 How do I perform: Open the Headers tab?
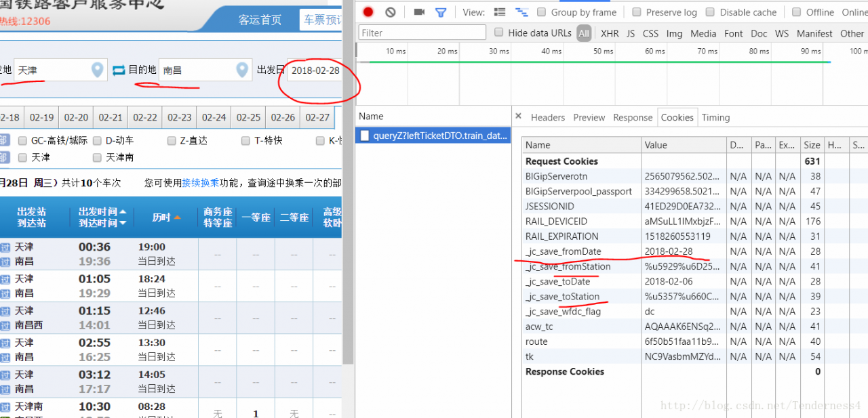click(x=548, y=117)
